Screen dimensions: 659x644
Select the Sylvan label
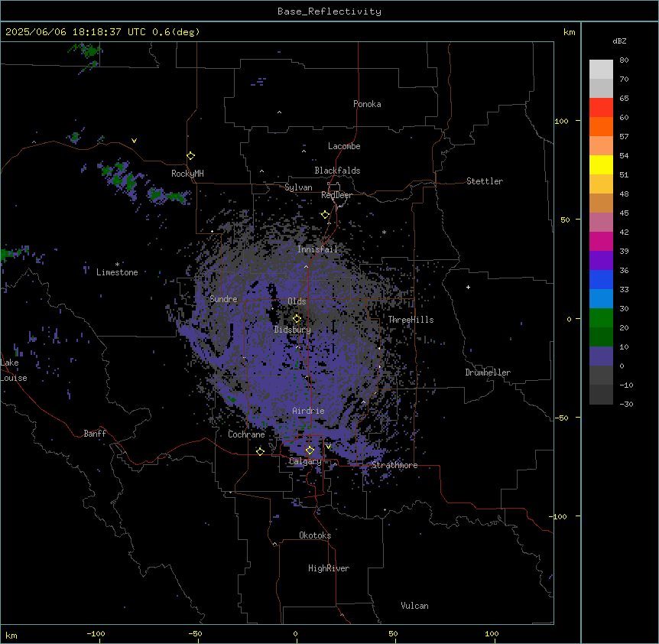point(298,187)
